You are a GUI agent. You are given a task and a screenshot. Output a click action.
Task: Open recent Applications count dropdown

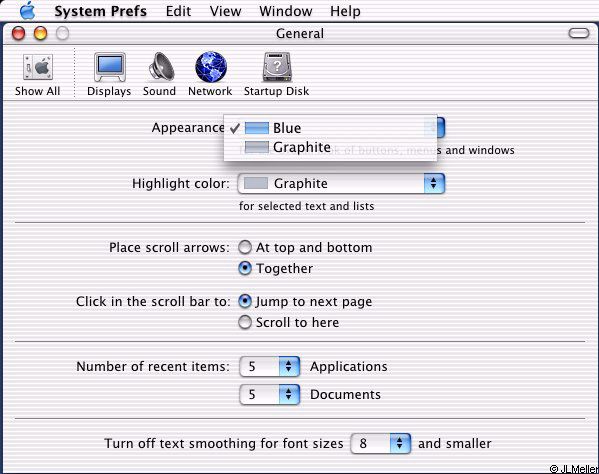coord(270,366)
